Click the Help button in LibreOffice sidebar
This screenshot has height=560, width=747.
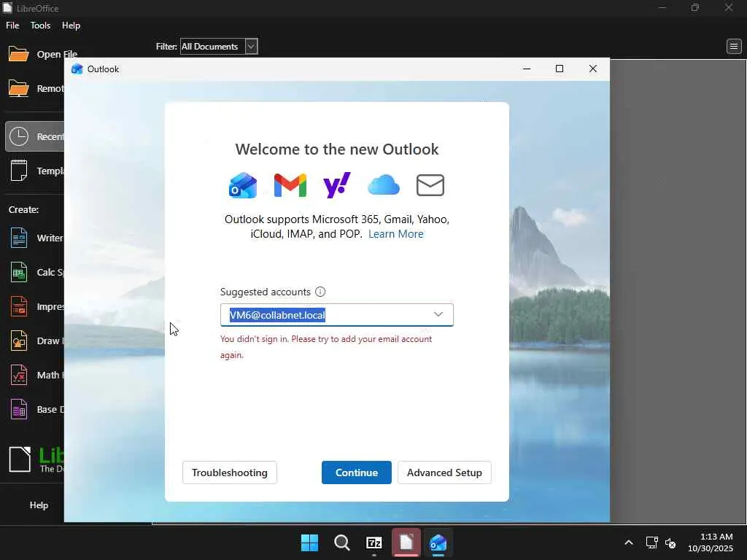39,505
